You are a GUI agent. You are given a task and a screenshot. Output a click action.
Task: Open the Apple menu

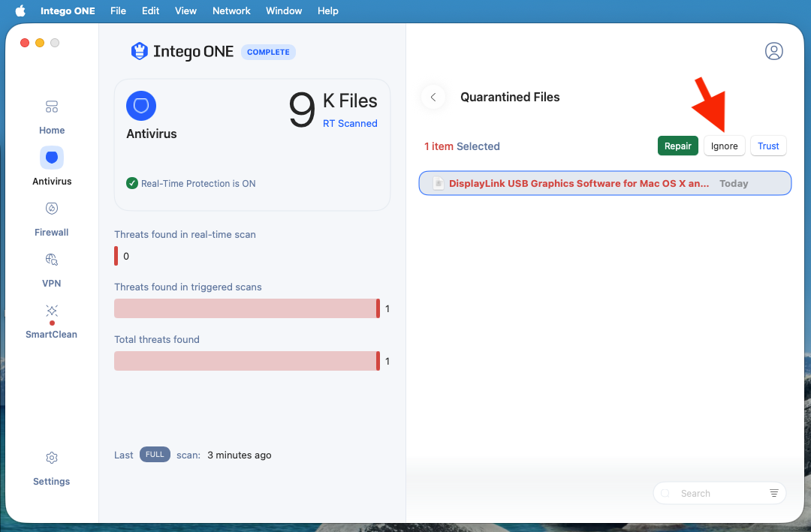(21, 11)
